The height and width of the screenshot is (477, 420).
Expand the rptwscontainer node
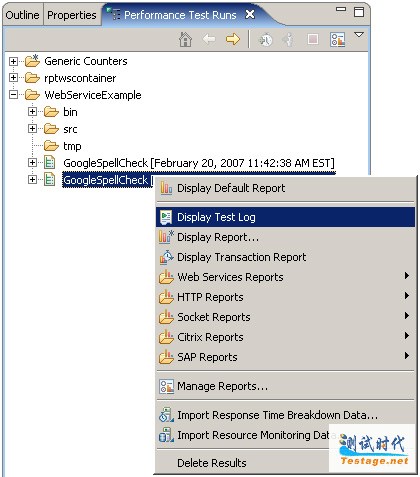[x=13, y=78]
